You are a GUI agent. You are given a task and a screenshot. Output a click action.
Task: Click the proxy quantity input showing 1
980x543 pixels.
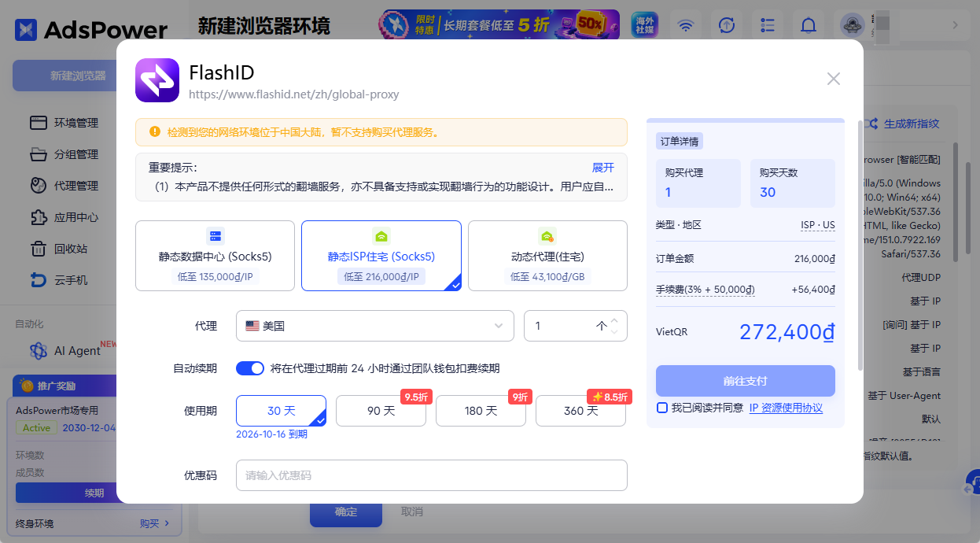[576, 326]
